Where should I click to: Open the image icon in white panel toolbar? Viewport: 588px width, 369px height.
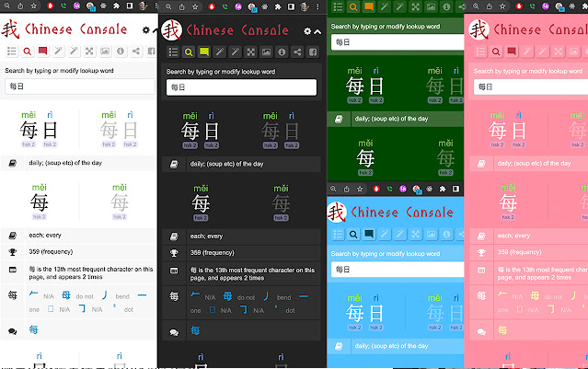[105, 52]
